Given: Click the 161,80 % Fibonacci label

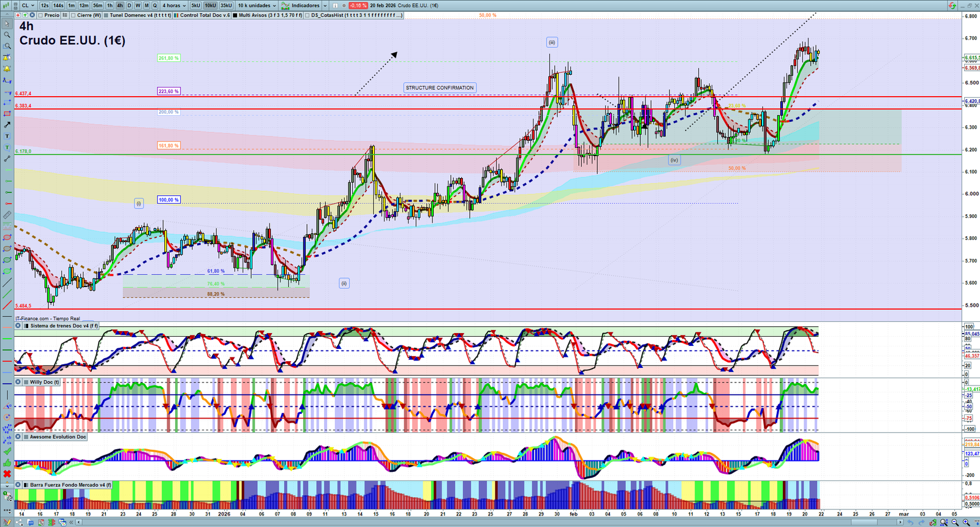Looking at the screenshot, I should click(168, 146).
